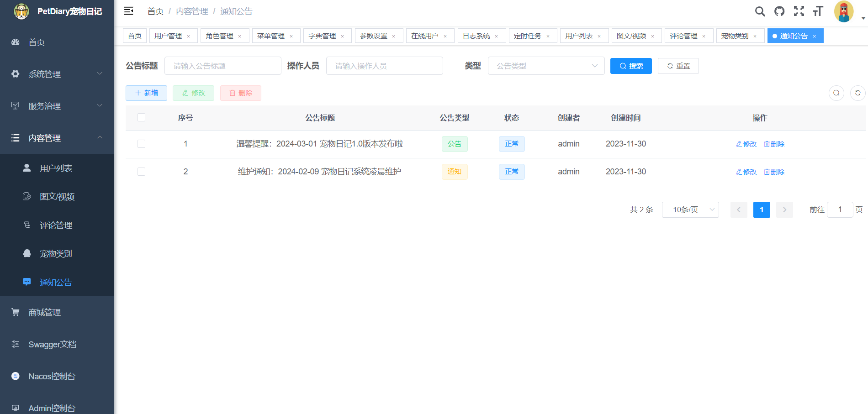Open 评论管理 in the sidebar

(57, 225)
